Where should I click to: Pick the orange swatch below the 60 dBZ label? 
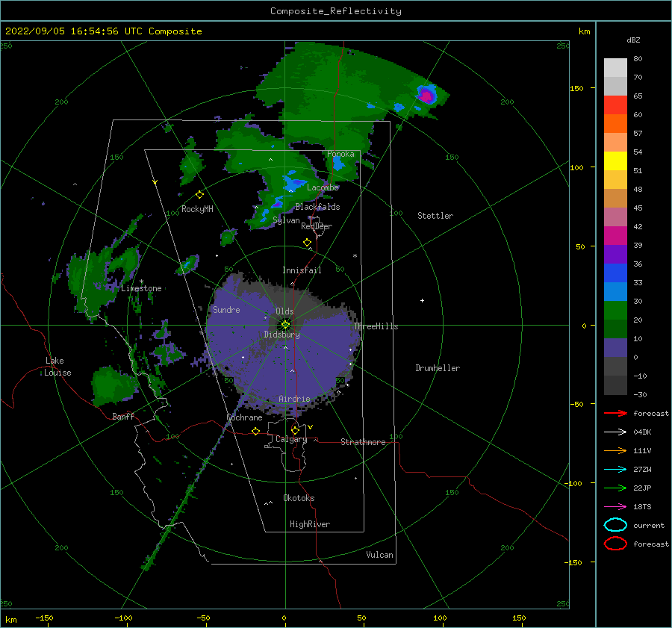pos(615,124)
